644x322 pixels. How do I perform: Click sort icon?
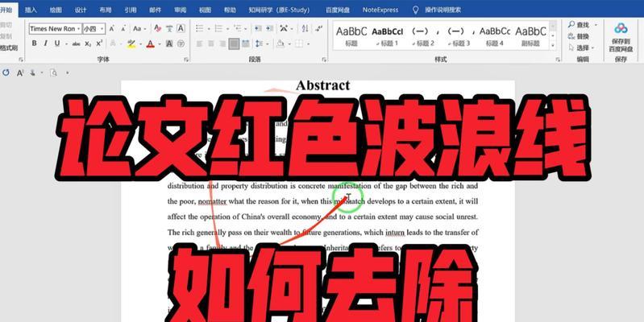[305, 28]
